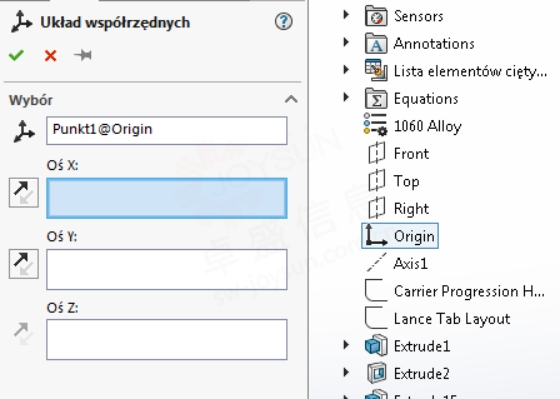This screenshot has width=560, height=399.
Task: Select the Oś Y input box
Action: tap(166, 269)
